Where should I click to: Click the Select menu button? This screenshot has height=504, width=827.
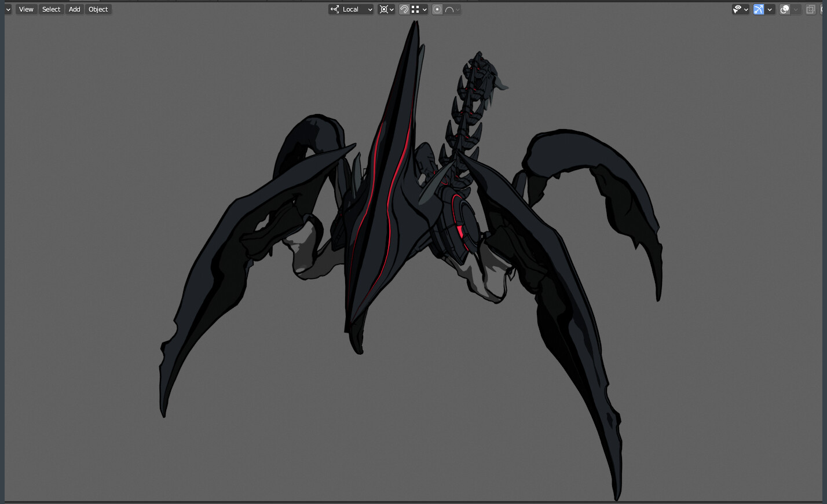[51, 9]
